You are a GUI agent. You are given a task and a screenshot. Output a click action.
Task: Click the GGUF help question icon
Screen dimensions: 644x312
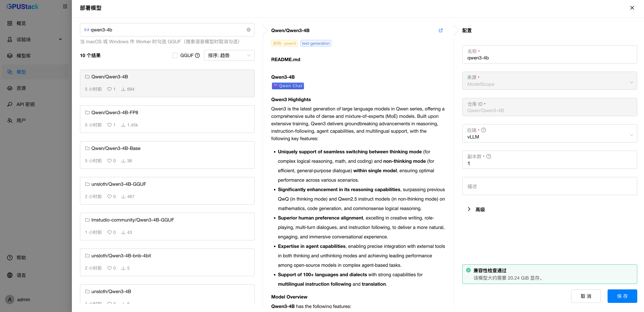pyautogui.click(x=197, y=56)
